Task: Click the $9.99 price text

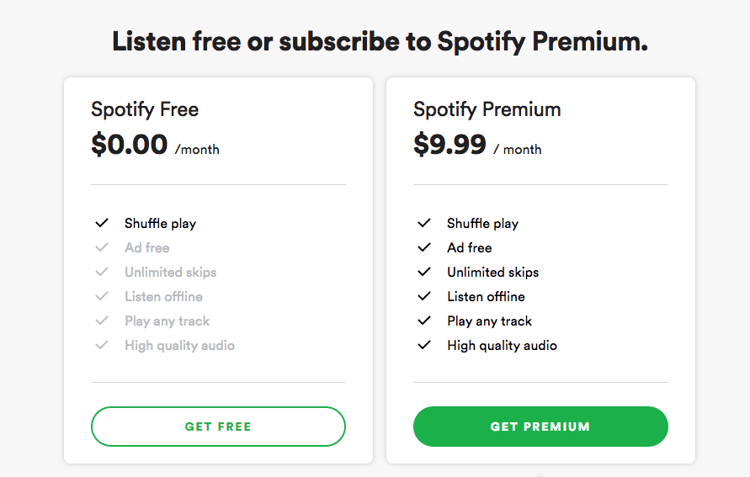Action: pyautogui.click(x=450, y=145)
